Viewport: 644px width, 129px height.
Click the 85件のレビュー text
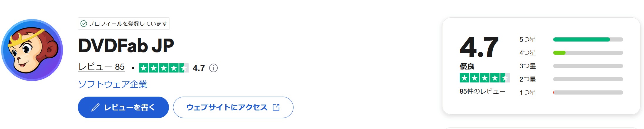point(482,91)
